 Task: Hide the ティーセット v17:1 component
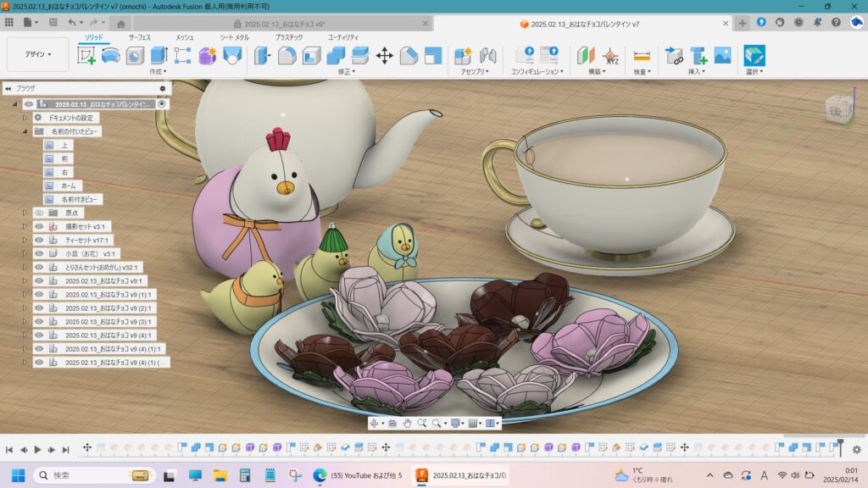[x=39, y=240]
